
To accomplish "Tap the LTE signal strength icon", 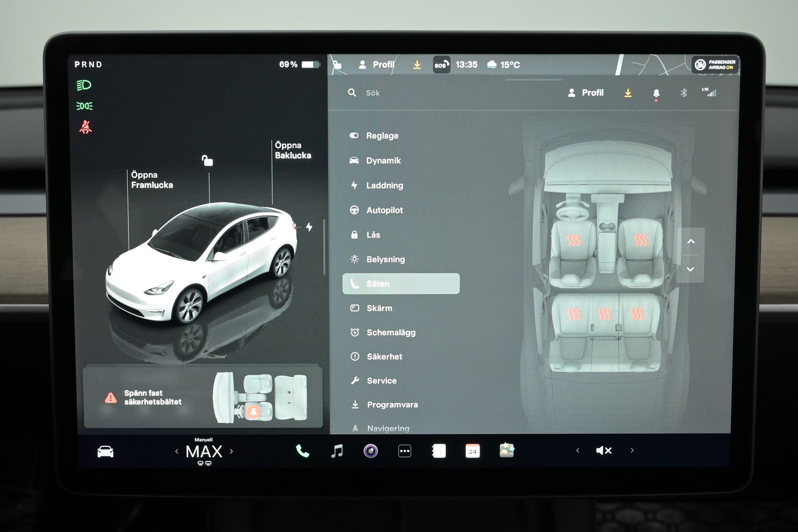I will tap(709, 92).
